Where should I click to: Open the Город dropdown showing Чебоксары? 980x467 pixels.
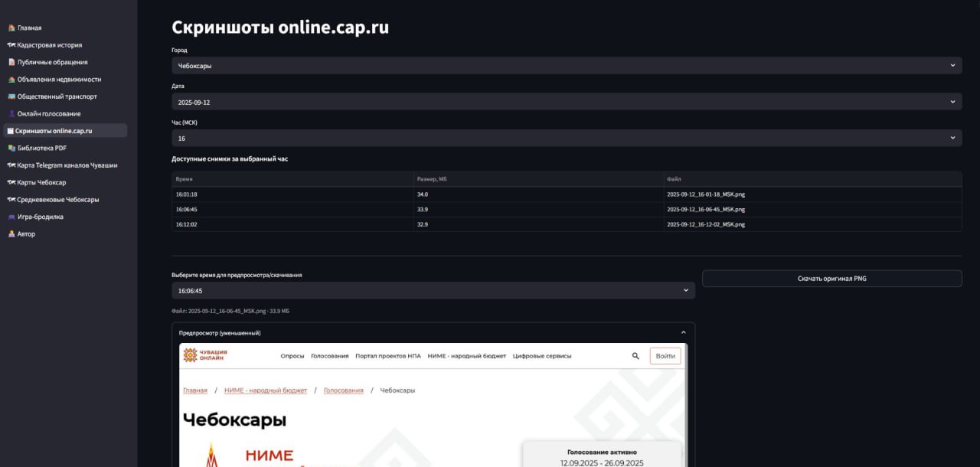pyautogui.click(x=567, y=65)
